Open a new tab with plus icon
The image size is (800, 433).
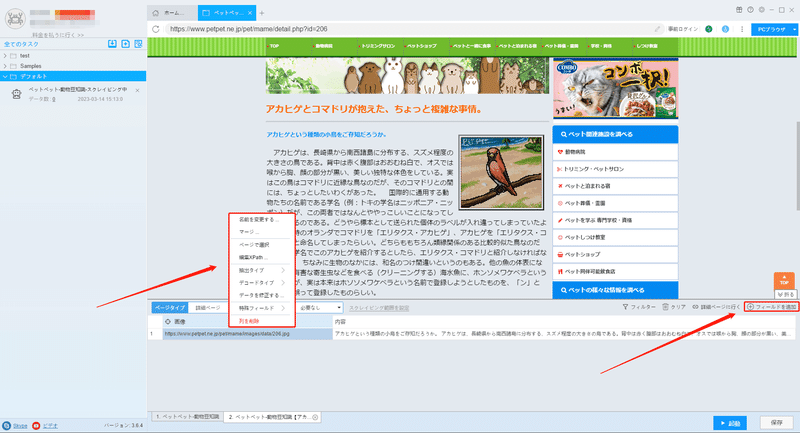coord(262,13)
